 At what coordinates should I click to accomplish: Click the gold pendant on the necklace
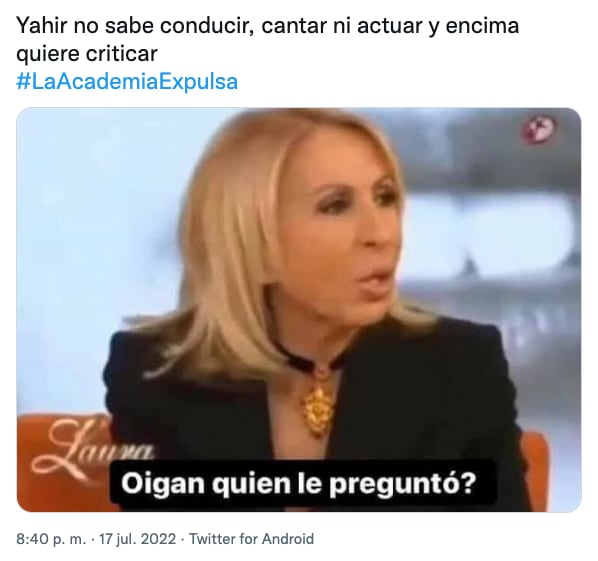318,409
